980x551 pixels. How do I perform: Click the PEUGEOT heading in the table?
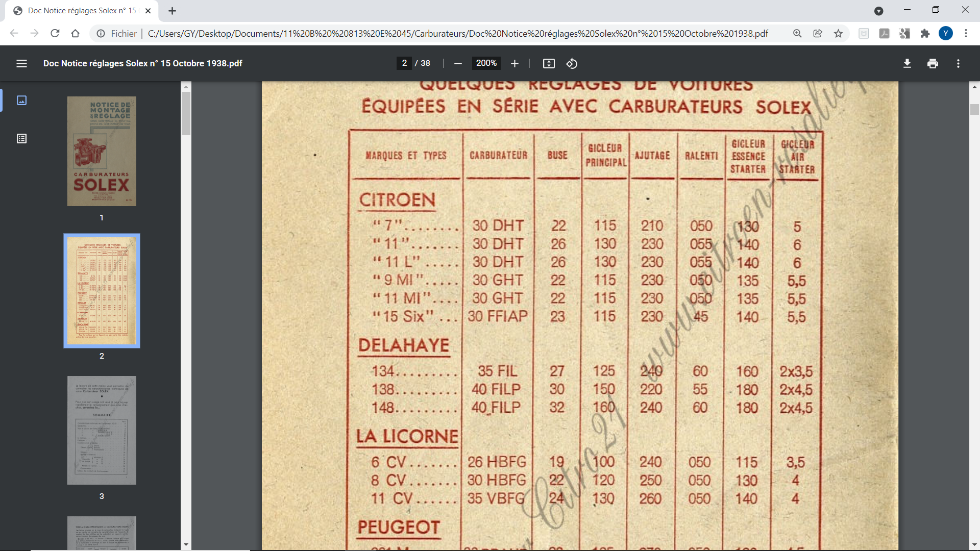(x=399, y=527)
